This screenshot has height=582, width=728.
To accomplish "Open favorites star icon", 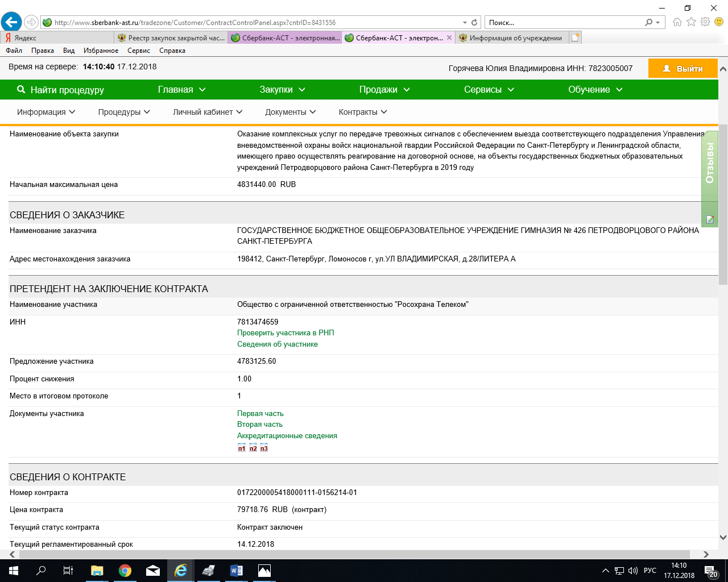I will tap(691, 22).
